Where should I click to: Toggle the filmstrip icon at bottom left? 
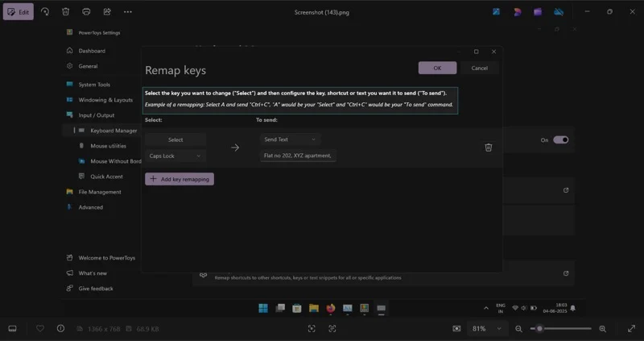[x=12, y=329]
